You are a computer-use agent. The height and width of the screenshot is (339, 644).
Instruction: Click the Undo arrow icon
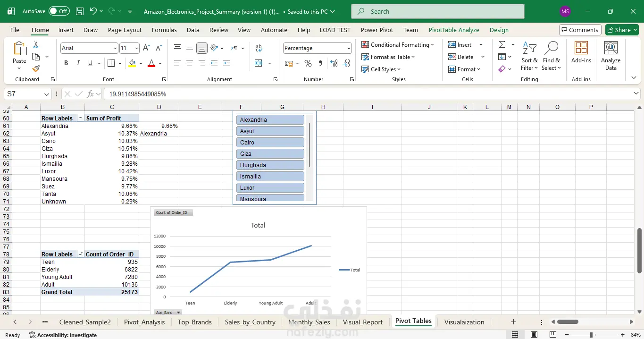coord(93,11)
